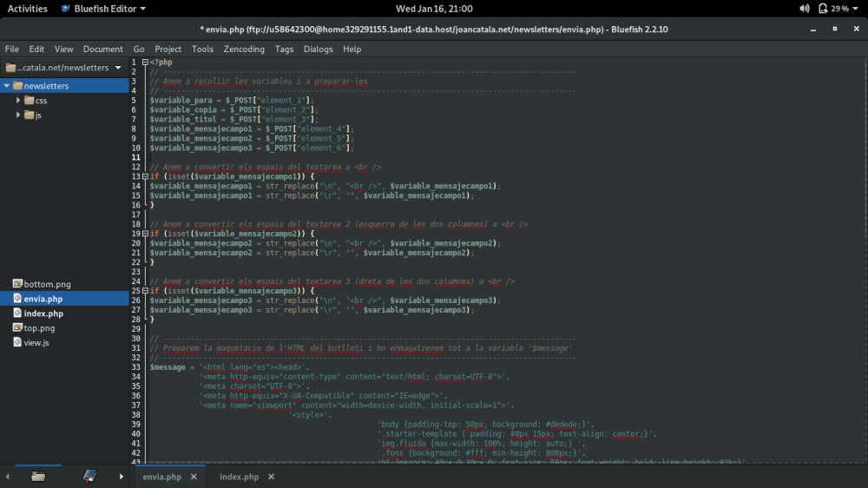868x488 pixels.
Task: Click "element_1" string on line 5
Action: [282, 100]
